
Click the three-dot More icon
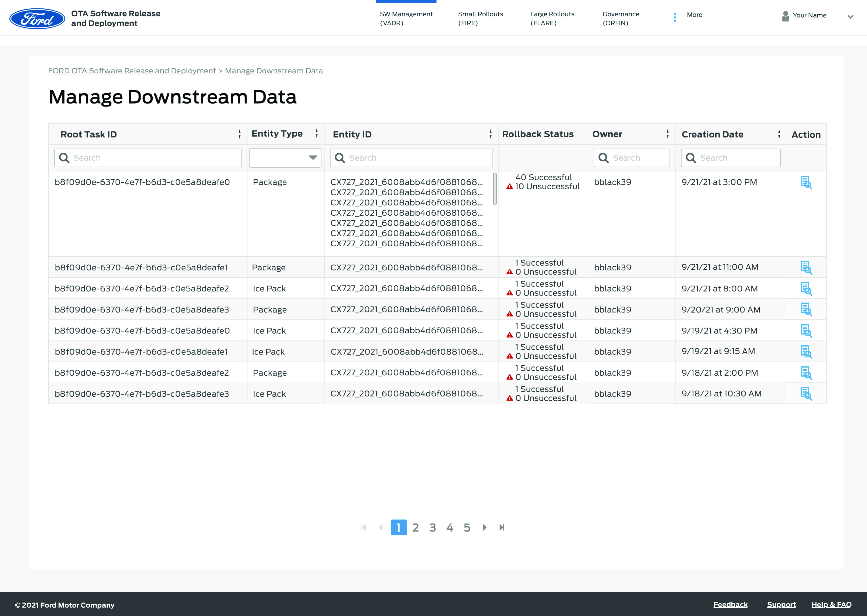[x=675, y=18]
